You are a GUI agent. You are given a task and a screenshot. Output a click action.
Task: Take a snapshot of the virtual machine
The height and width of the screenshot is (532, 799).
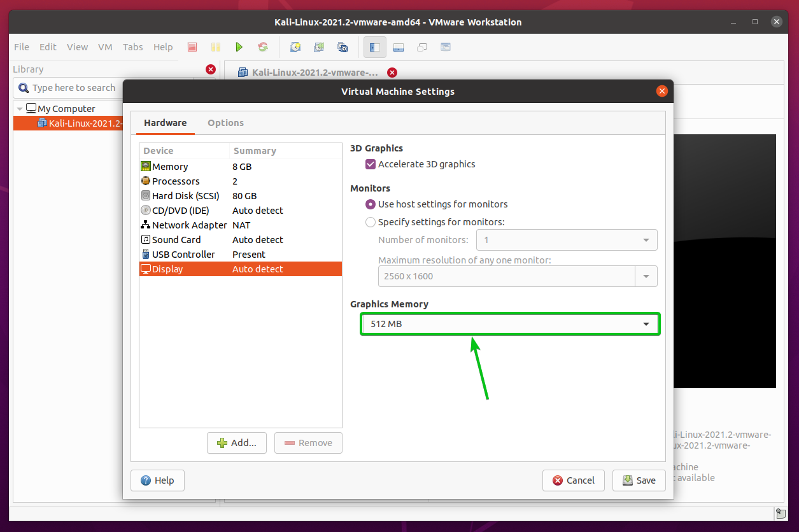click(x=295, y=46)
